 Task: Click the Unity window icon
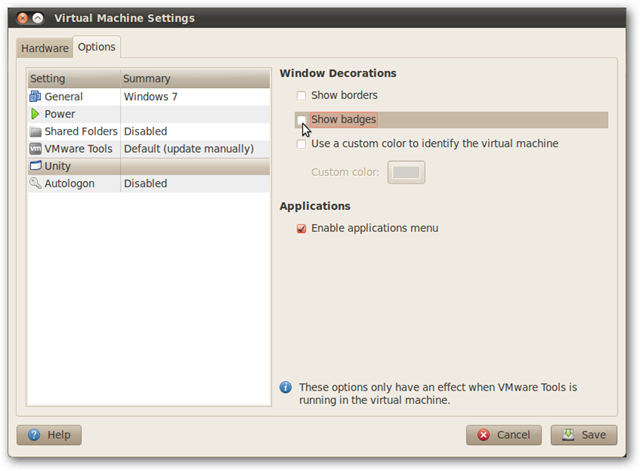36,166
